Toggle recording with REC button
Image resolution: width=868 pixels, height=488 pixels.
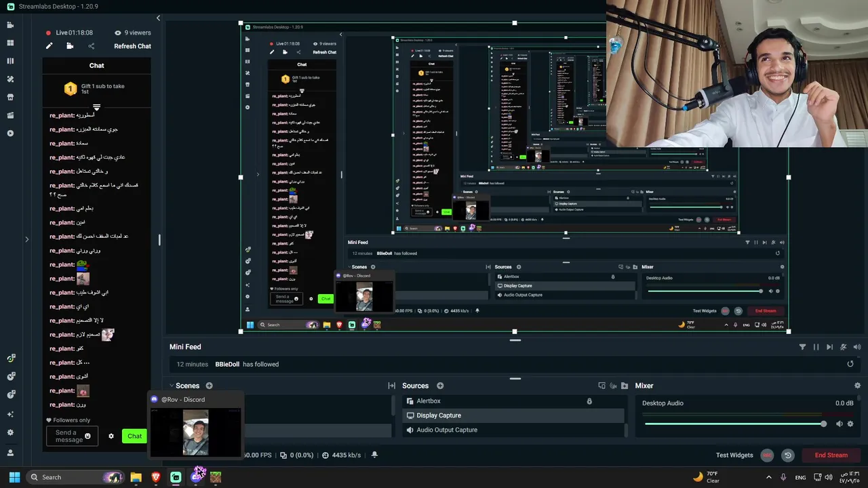(767, 455)
